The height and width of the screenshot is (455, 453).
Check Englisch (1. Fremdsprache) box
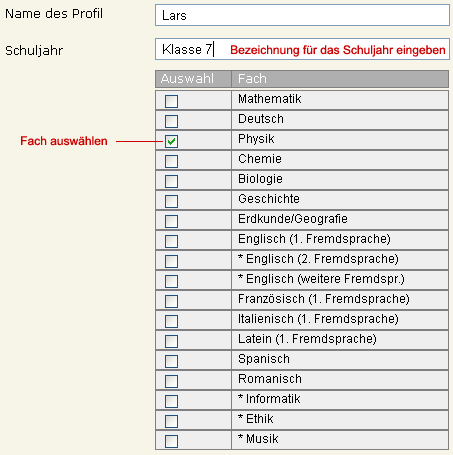coord(171,241)
